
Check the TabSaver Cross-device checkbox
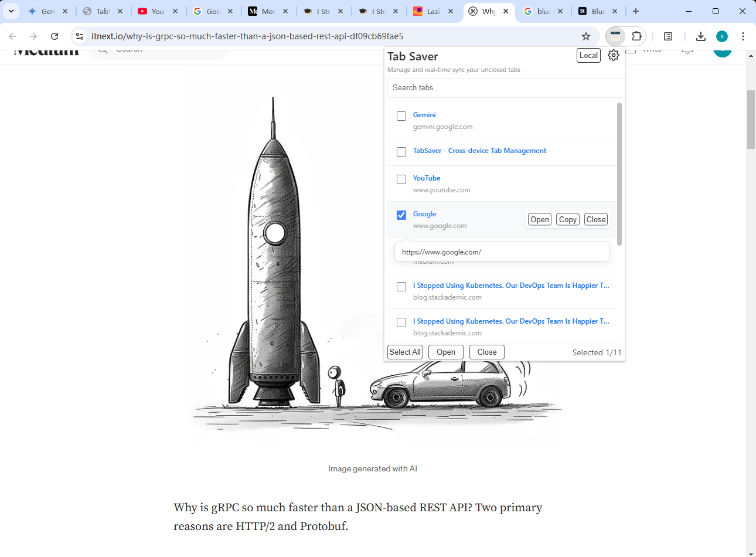401,152
